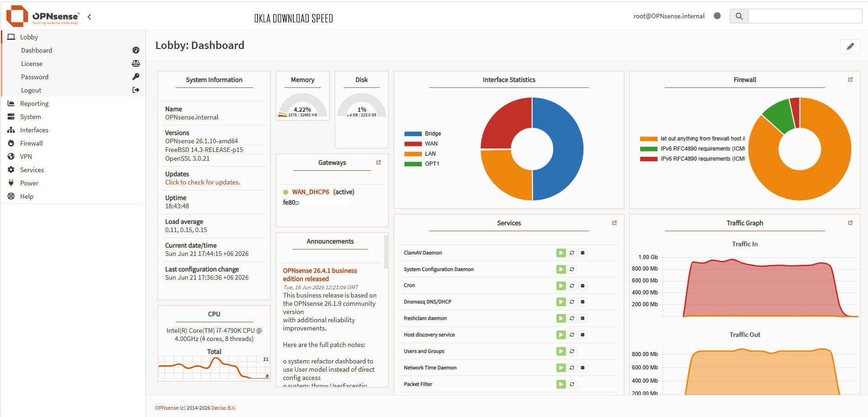Toggle the OPT1 legend entry
This screenshot has height=417, width=868.
[x=421, y=164]
